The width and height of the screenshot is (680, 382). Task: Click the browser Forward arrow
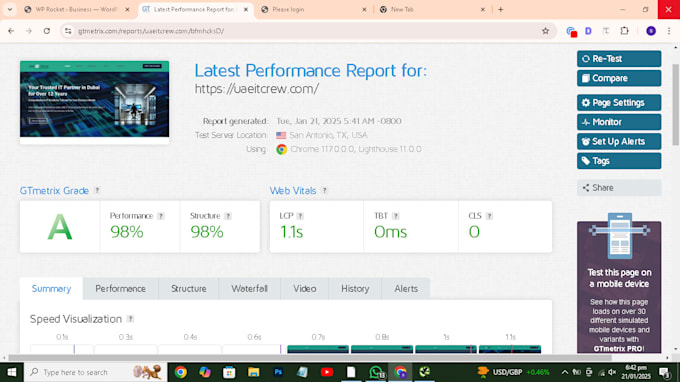click(29, 31)
